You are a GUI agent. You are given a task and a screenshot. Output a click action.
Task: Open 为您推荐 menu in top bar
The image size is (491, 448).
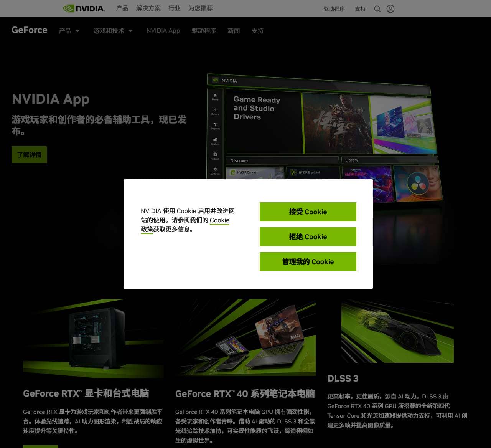click(200, 8)
